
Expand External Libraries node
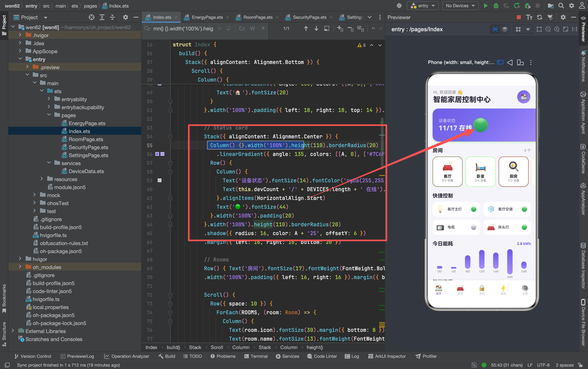click(x=13, y=331)
